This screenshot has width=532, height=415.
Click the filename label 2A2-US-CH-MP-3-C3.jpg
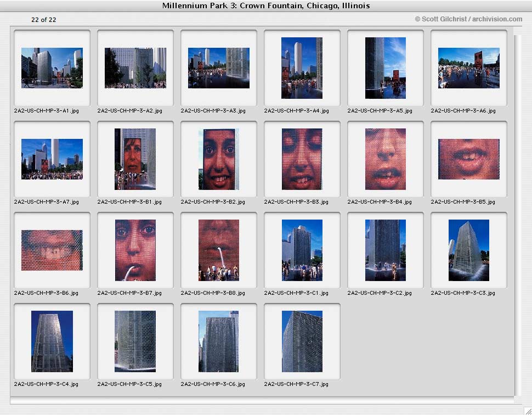[x=463, y=293]
